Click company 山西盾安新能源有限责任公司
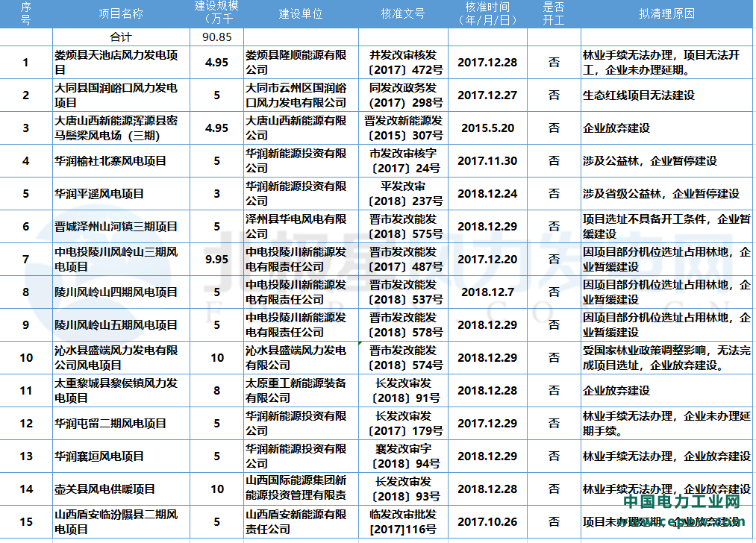The height and width of the screenshot is (543, 756). (x=296, y=521)
